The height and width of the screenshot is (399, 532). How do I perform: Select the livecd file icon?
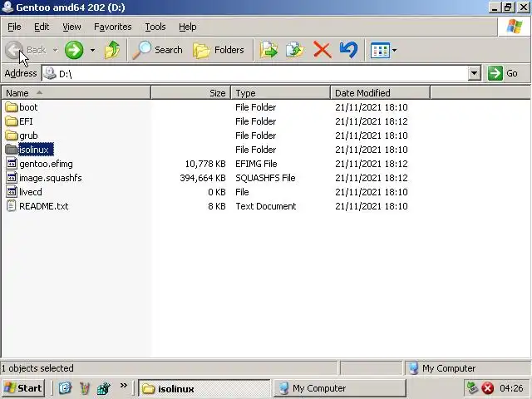pyautogui.click(x=12, y=192)
